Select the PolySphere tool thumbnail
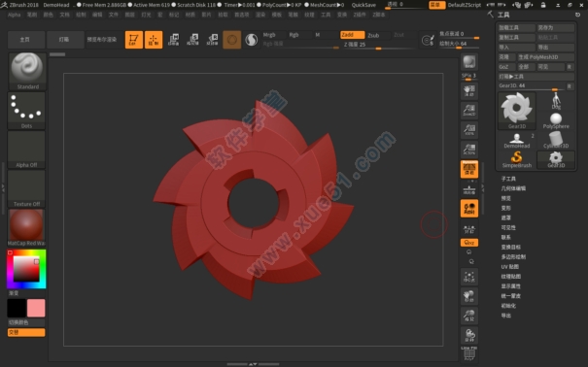 click(556, 120)
